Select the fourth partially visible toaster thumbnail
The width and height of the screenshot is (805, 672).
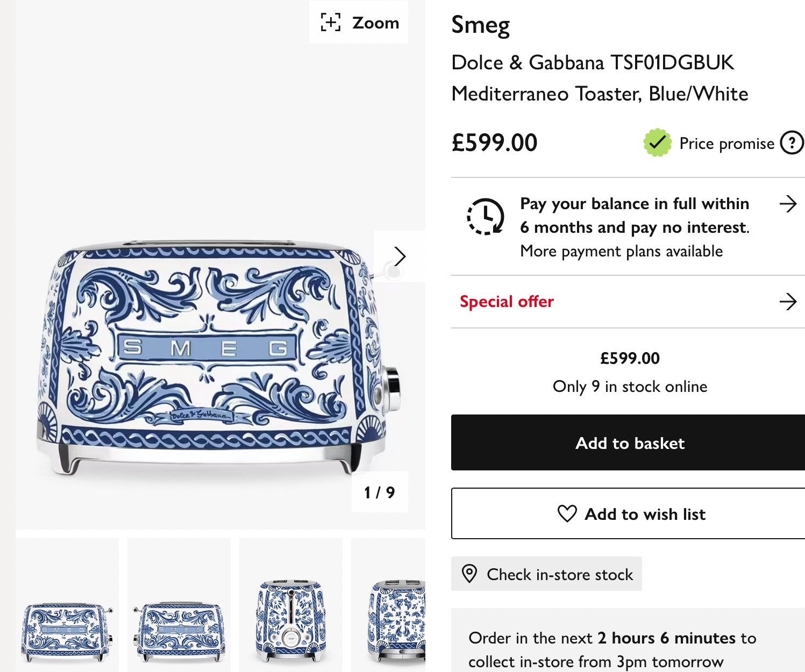click(395, 621)
